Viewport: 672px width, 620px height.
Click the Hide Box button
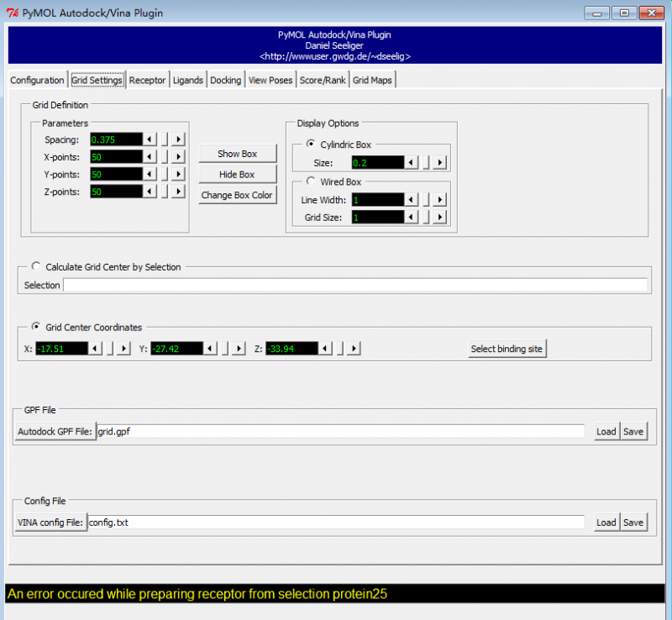238,175
